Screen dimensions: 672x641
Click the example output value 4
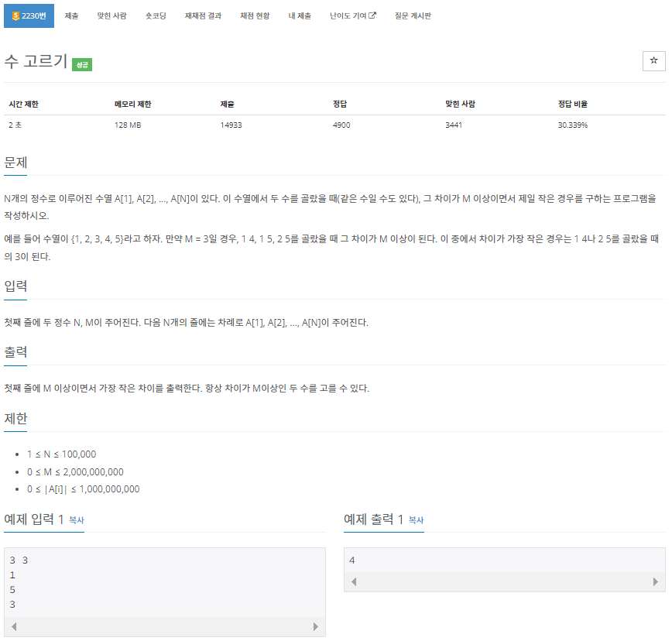351,560
